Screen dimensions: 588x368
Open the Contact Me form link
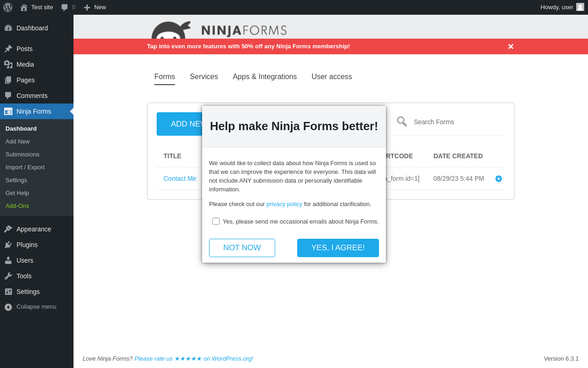[x=180, y=178]
